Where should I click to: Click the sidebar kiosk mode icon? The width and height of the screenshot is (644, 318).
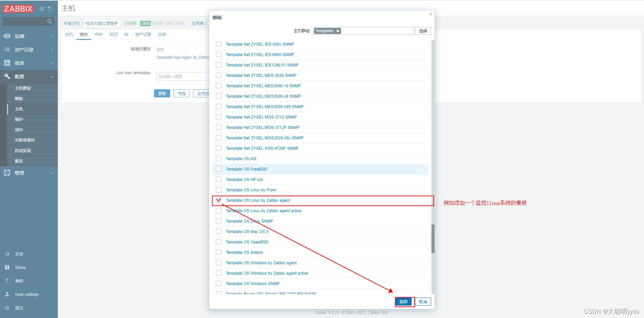pyautogui.click(x=50, y=9)
